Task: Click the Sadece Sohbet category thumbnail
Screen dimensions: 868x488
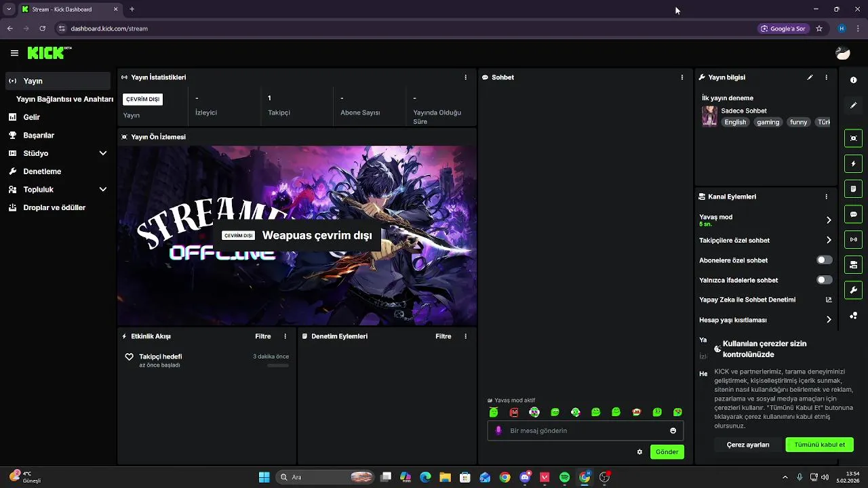Action: (709, 116)
